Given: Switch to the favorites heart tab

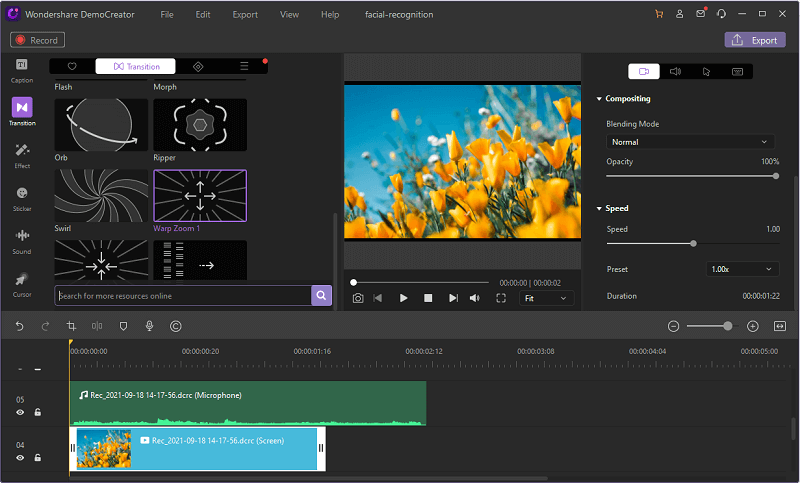Looking at the screenshot, I should click(72, 66).
